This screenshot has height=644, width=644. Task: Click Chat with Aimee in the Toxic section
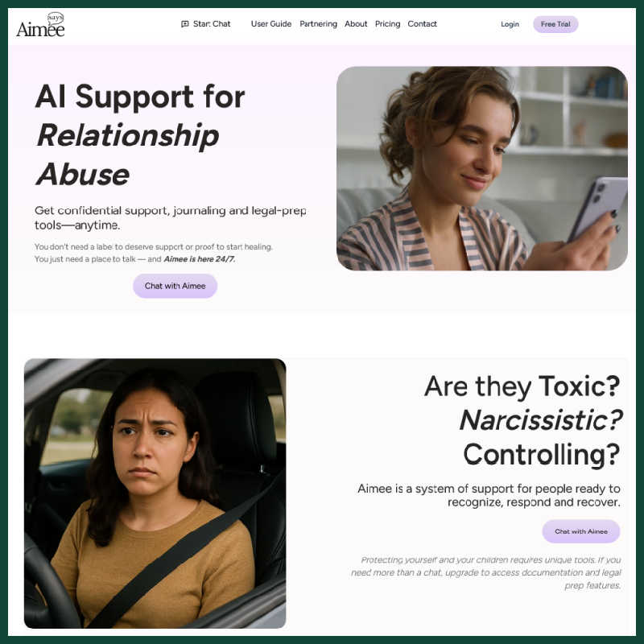[x=580, y=531]
